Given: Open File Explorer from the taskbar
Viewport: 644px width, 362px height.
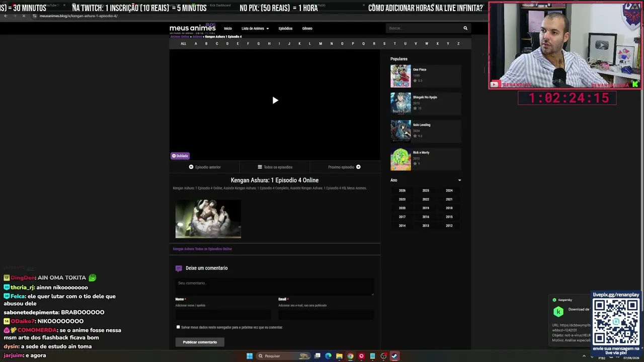Looking at the screenshot, I should point(340,356).
